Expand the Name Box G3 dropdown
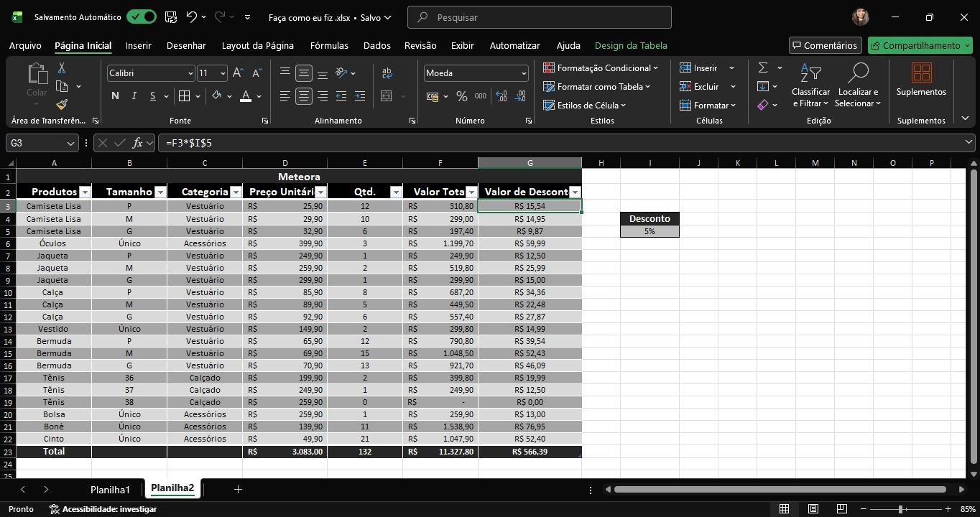 [x=70, y=143]
